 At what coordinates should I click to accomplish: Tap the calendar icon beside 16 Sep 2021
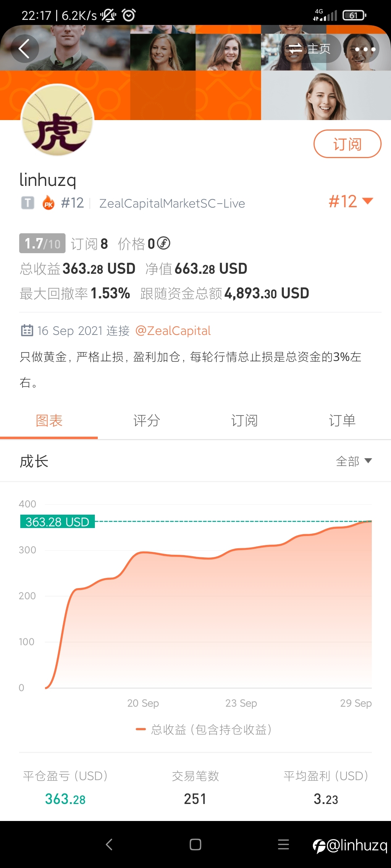27,330
